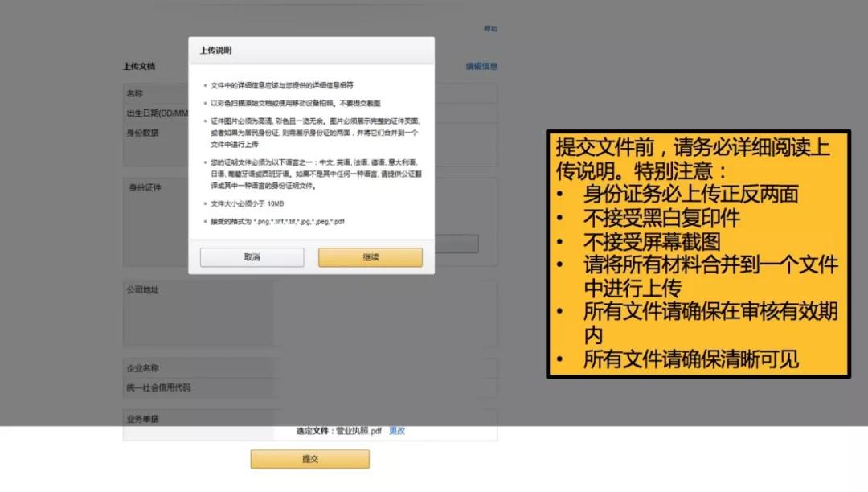Click the 取消 button to dismiss upload instructions

click(252, 258)
